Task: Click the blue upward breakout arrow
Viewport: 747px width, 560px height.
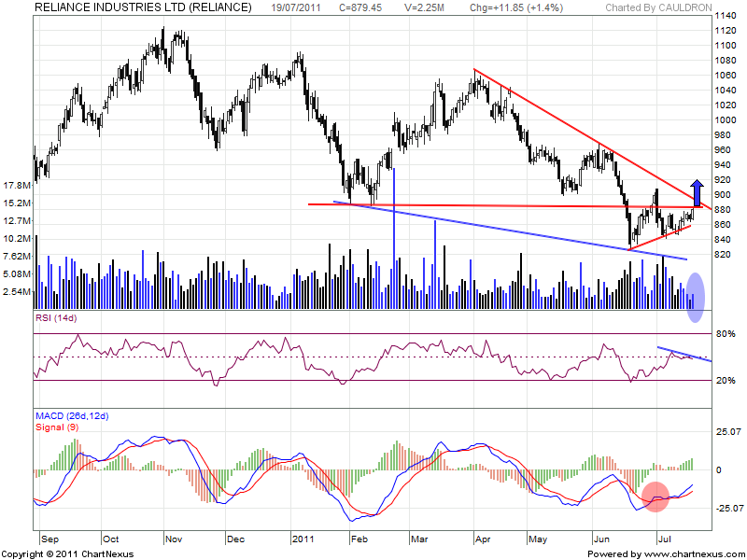Action: [x=698, y=190]
